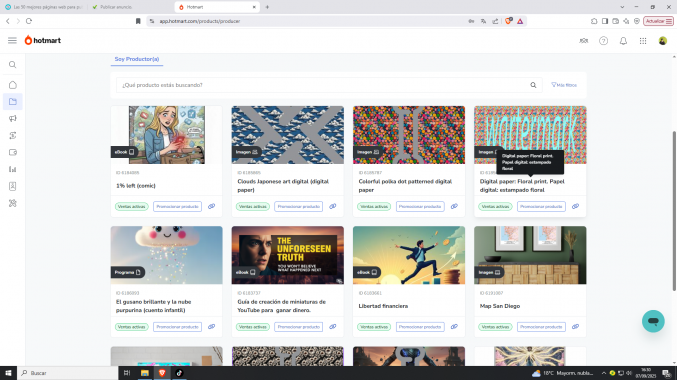Open the hamburger menu beside Hotmart logo
Screen dimensions: 677x380
click(12, 41)
